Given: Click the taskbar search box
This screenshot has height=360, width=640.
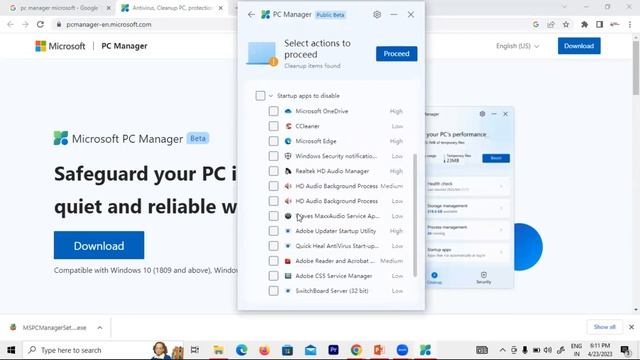Looking at the screenshot, I should tap(104, 350).
